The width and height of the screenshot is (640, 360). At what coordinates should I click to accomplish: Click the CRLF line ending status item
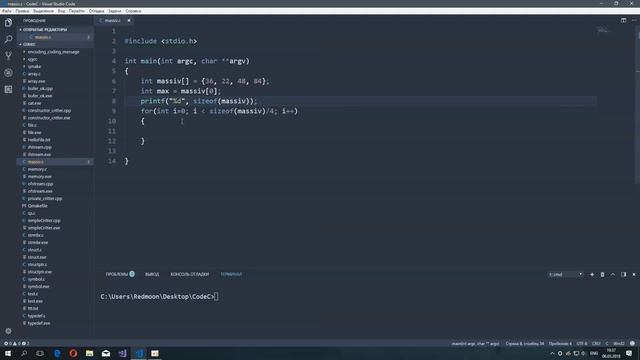[596, 343]
